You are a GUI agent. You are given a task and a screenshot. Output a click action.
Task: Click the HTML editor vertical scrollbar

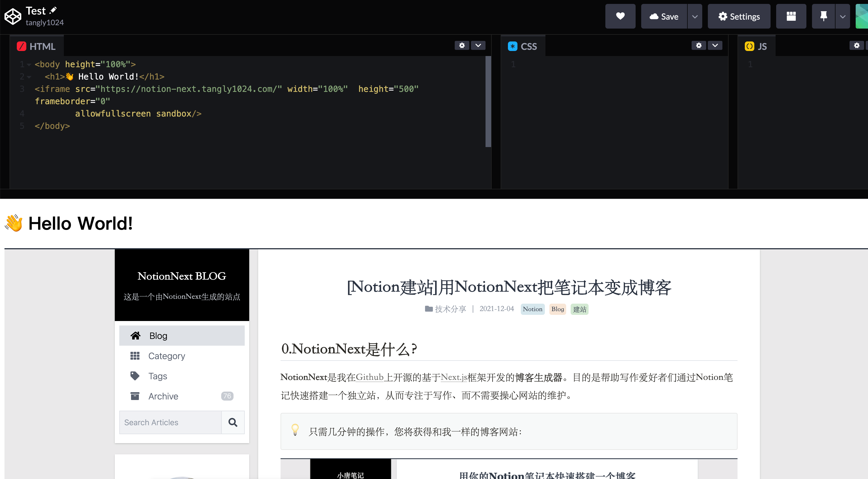click(488, 101)
